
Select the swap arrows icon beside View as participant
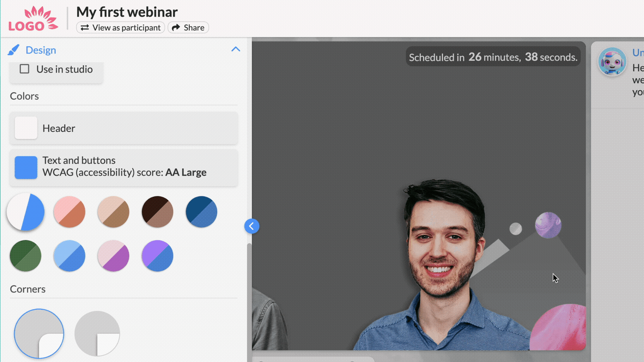pyautogui.click(x=84, y=27)
